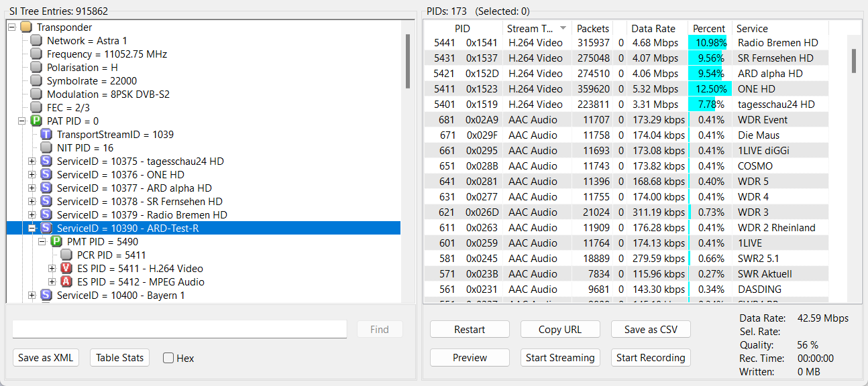
Task: Click the Radio Bremen HD service icon
Action: tap(46, 215)
